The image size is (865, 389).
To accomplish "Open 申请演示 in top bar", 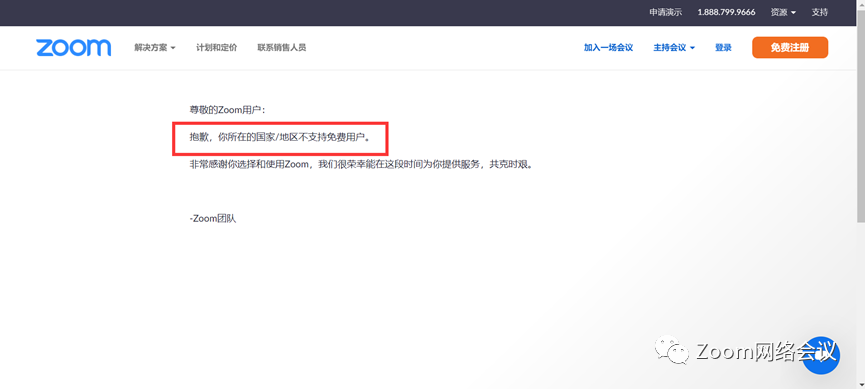I will point(665,12).
